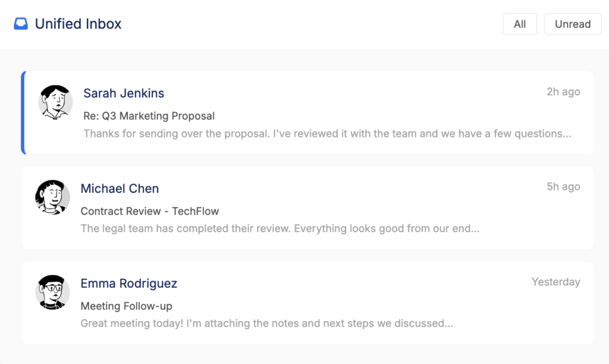Click Sarah Jenkins' profile avatar
609x364 pixels.
click(x=55, y=102)
